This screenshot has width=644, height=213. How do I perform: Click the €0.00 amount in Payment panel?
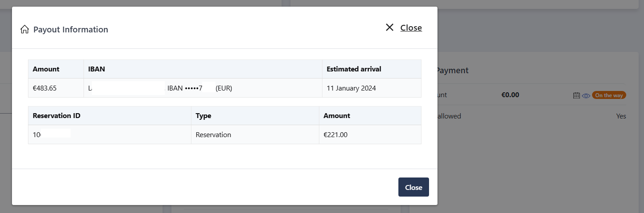click(510, 95)
